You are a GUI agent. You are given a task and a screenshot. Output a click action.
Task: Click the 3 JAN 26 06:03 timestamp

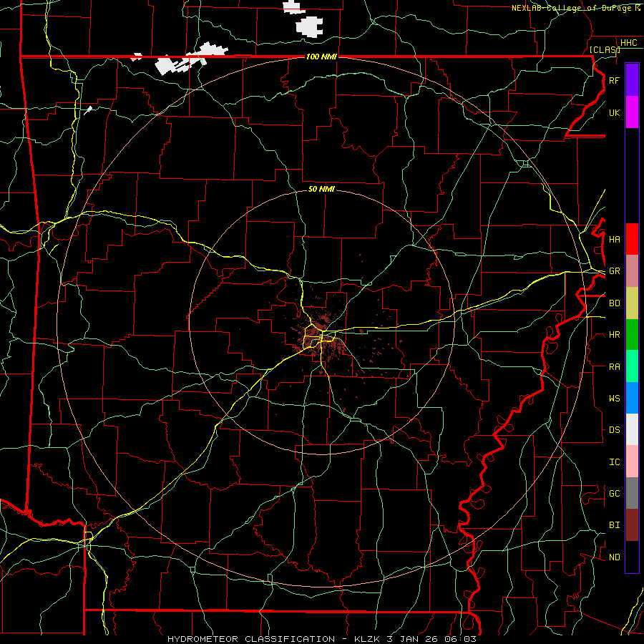[431, 639]
